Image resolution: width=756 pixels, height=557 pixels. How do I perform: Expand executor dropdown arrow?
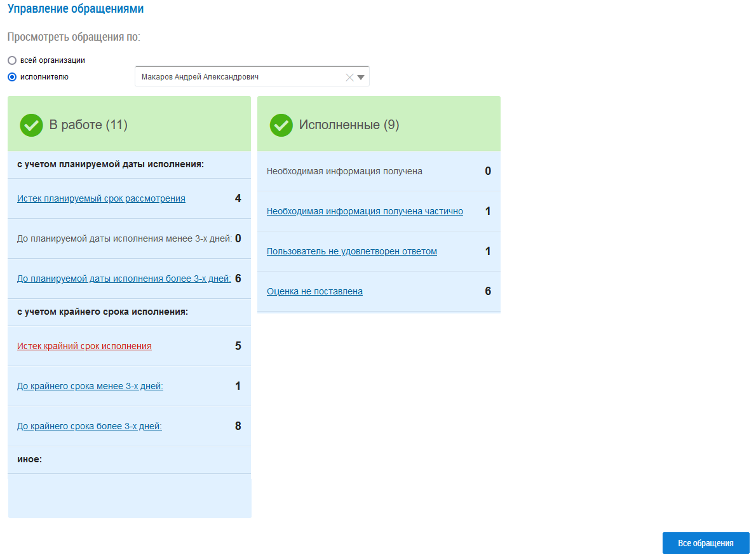point(361,78)
